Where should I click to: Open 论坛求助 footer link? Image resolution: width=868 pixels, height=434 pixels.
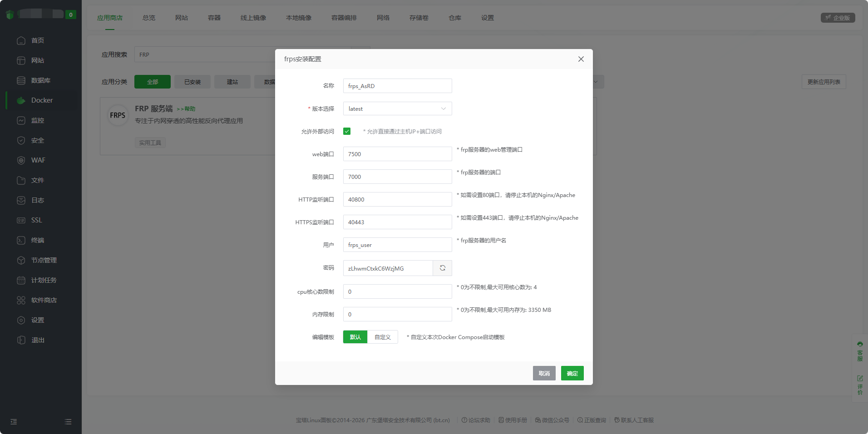coord(476,420)
